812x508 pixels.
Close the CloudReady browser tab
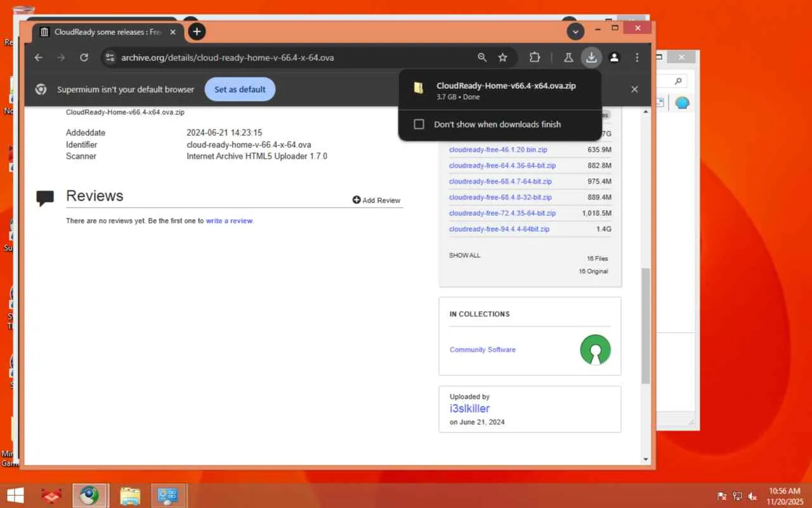coord(173,32)
